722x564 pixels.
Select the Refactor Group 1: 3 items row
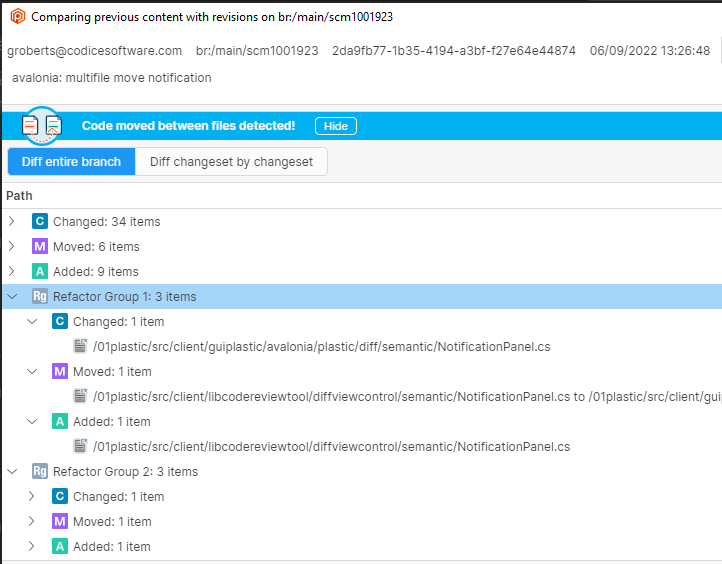coord(362,297)
